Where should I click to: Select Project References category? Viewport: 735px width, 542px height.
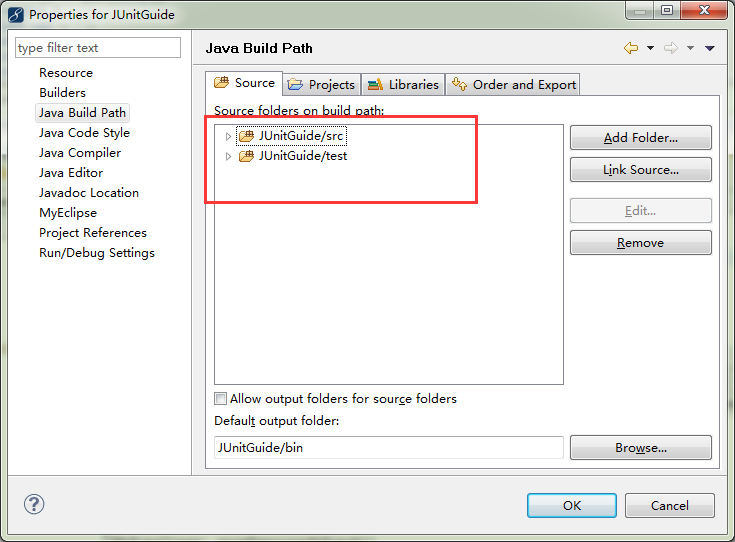93,233
